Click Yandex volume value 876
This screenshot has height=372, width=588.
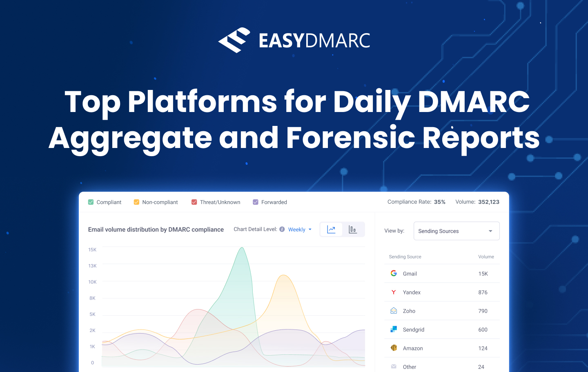(483, 292)
